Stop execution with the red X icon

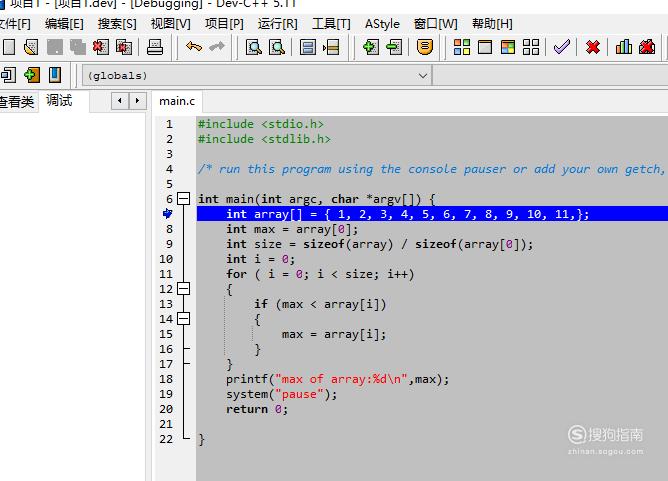pyautogui.click(x=593, y=47)
